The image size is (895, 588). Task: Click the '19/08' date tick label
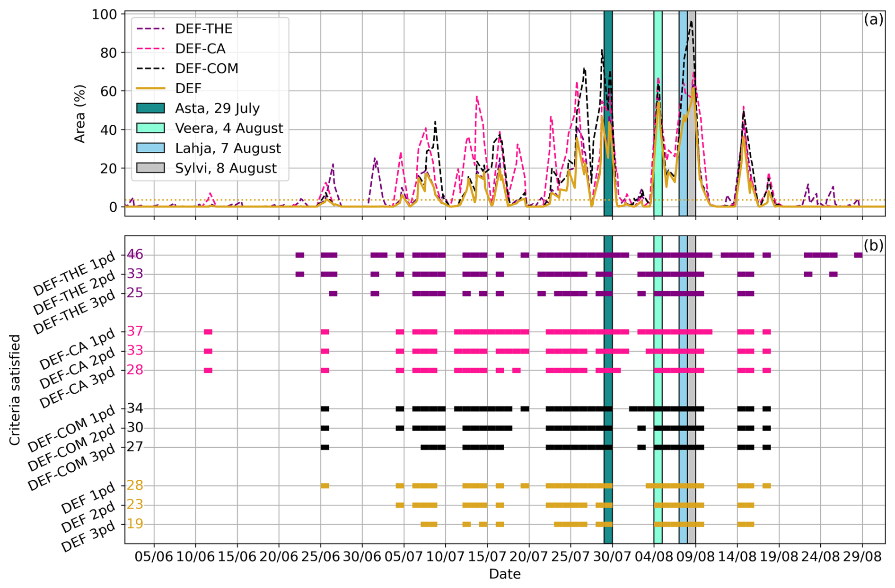point(779,557)
